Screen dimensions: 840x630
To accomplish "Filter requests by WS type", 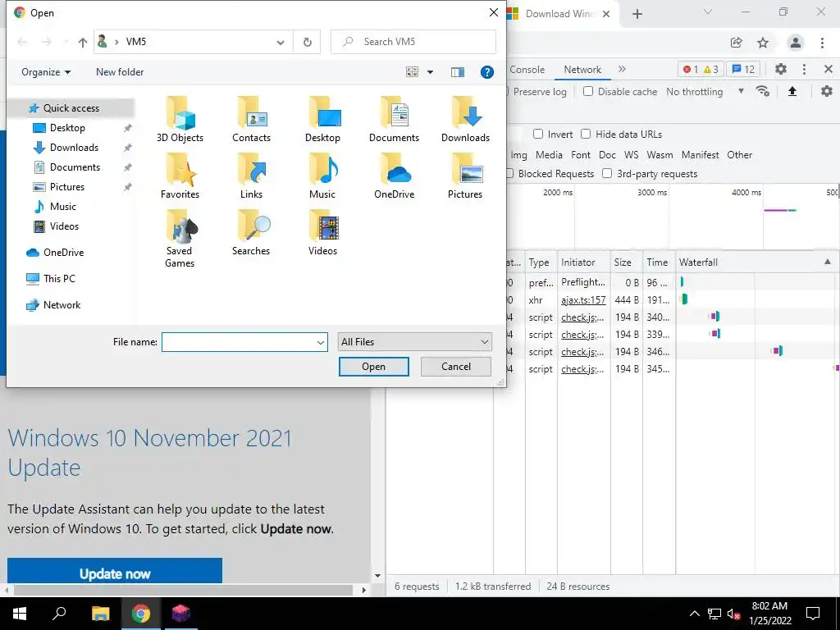I will coord(631,155).
